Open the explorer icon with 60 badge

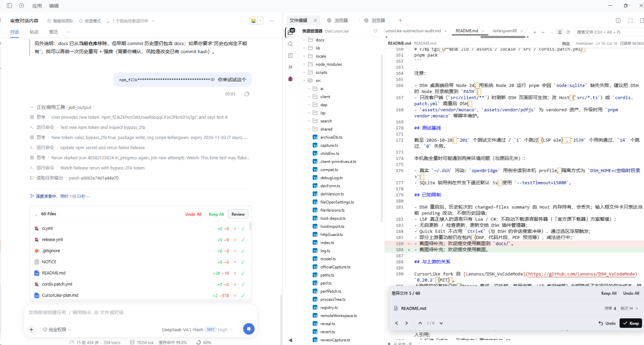(x=291, y=32)
